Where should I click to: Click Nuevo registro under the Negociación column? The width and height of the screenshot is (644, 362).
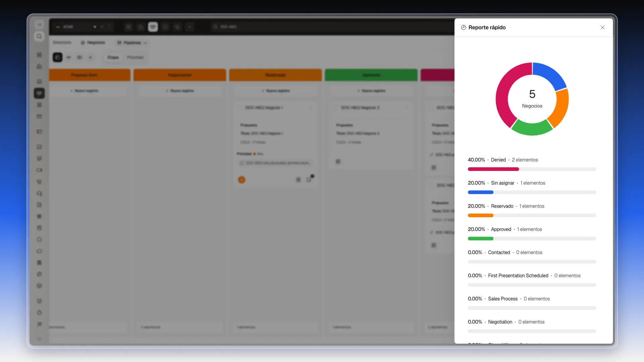point(180,91)
